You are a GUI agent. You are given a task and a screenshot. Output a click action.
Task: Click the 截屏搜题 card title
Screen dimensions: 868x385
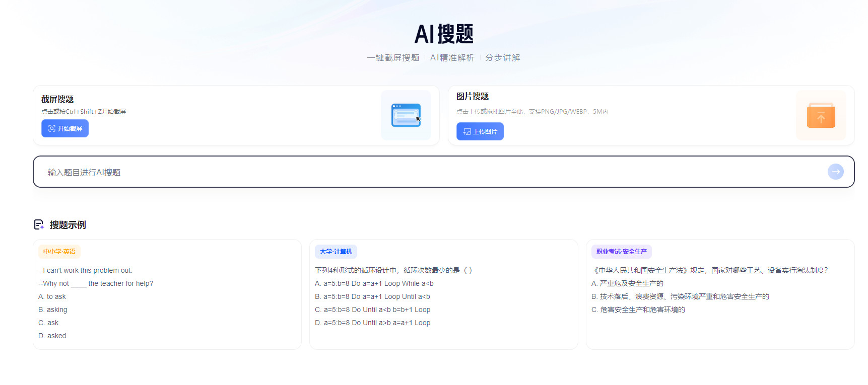(57, 99)
